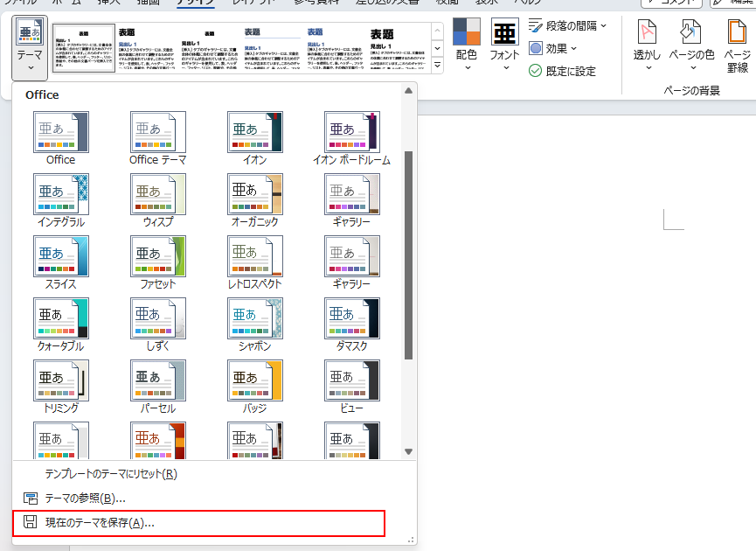Choose the ビュー theme
The height and width of the screenshot is (551, 756).
pos(352,380)
